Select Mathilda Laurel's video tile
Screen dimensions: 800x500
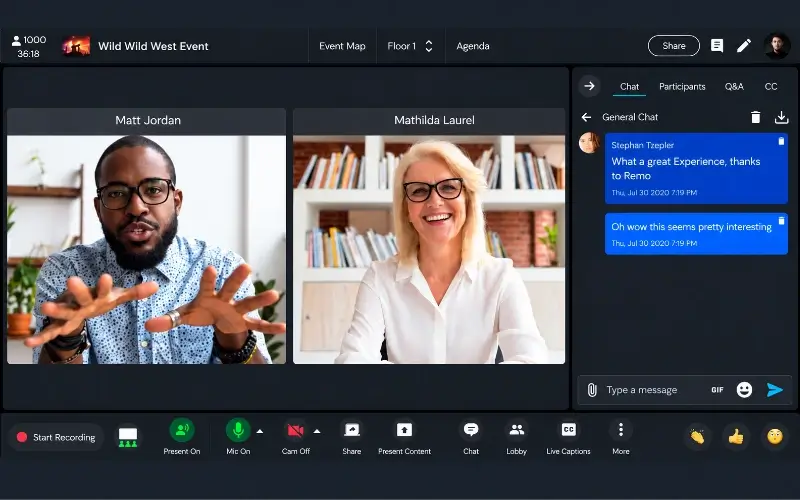[x=429, y=236]
